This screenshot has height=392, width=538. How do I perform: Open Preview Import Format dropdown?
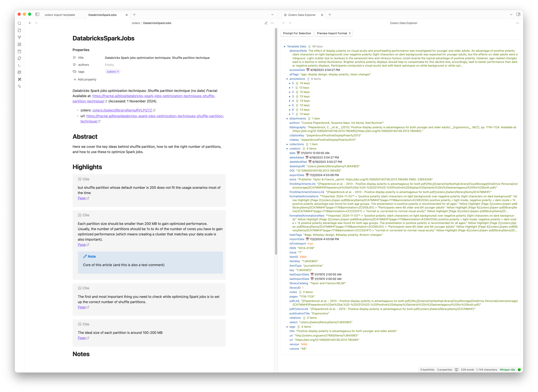[333, 33]
